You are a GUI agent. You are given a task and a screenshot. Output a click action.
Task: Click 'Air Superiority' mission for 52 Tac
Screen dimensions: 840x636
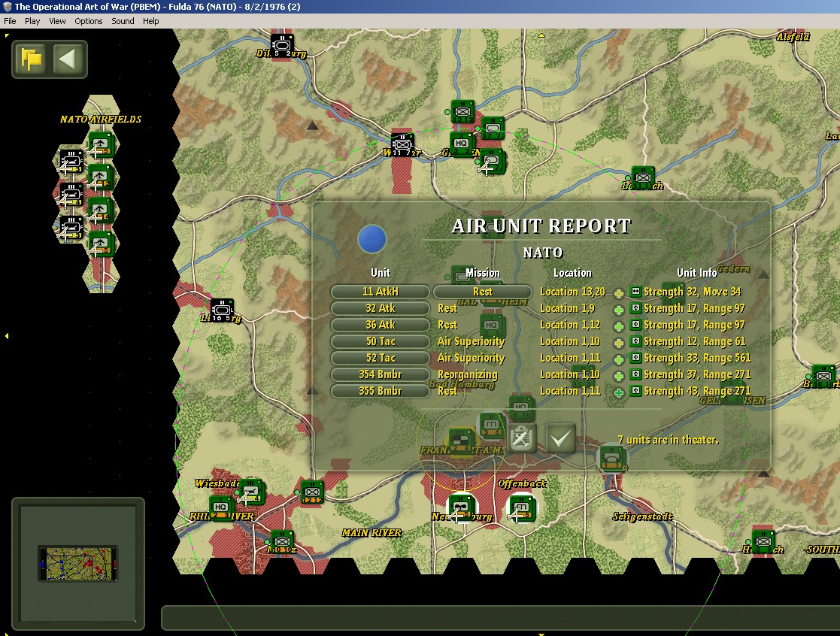pyautogui.click(x=471, y=358)
